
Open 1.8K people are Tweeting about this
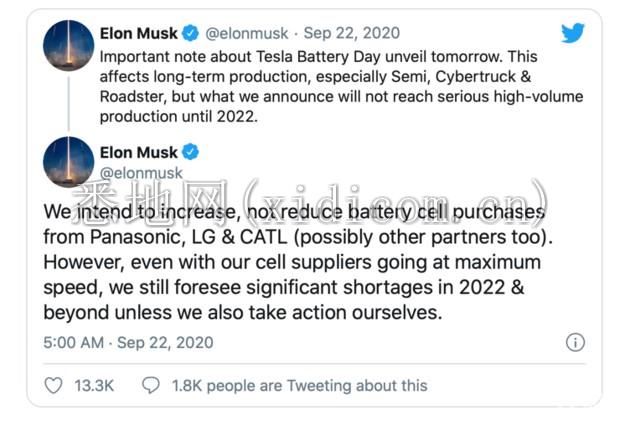pos(299,386)
